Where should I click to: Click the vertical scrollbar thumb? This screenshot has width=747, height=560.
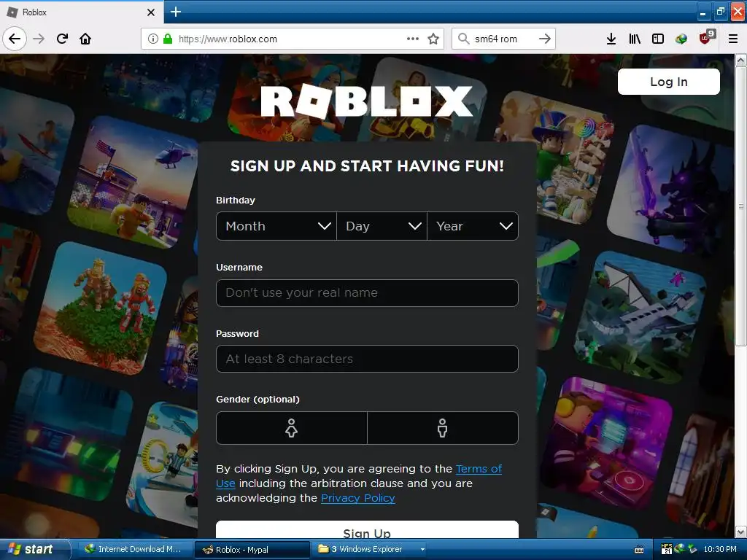click(741, 206)
